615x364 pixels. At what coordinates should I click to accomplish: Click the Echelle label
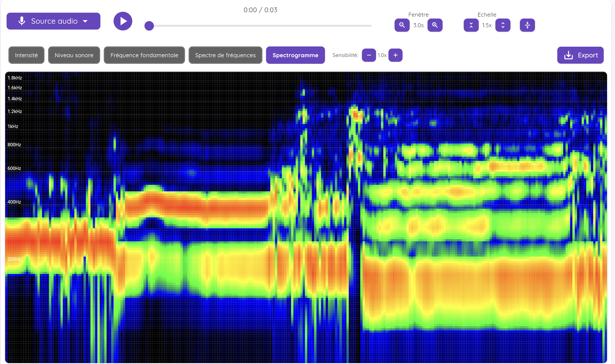(x=487, y=15)
